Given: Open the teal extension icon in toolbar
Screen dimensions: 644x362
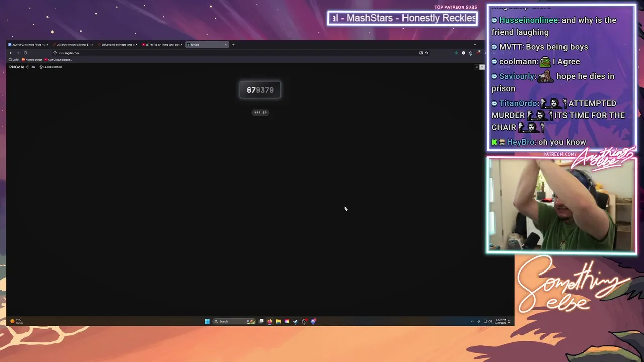Looking at the screenshot, I should pos(471,53).
